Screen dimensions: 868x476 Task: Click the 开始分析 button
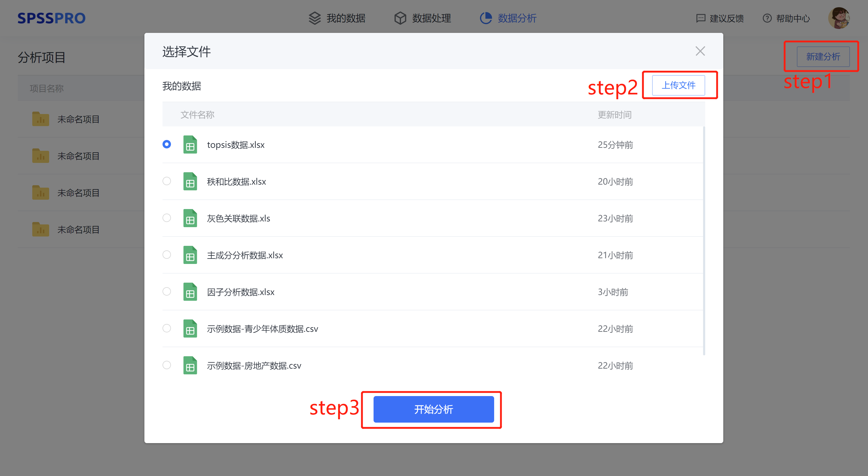pos(434,409)
